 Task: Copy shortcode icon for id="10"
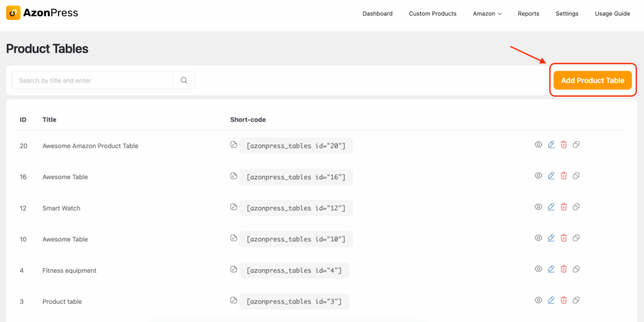tap(234, 237)
